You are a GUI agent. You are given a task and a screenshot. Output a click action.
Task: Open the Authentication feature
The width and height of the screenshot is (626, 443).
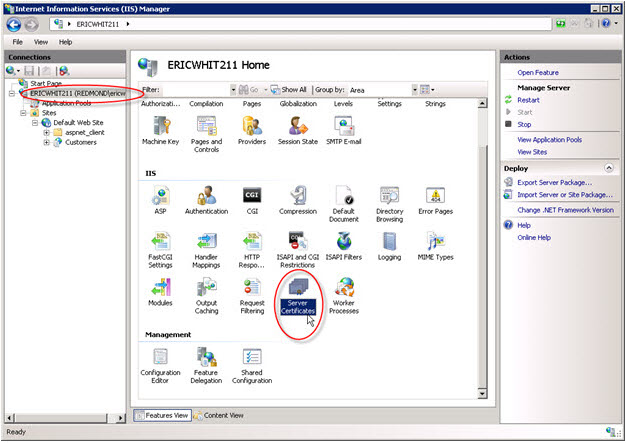pyautogui.click(x=206, y=200)
